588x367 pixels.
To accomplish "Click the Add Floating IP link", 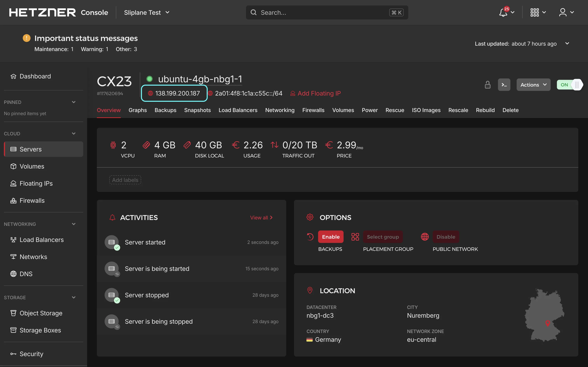I will pyautogui.click(x=319, y=93).
